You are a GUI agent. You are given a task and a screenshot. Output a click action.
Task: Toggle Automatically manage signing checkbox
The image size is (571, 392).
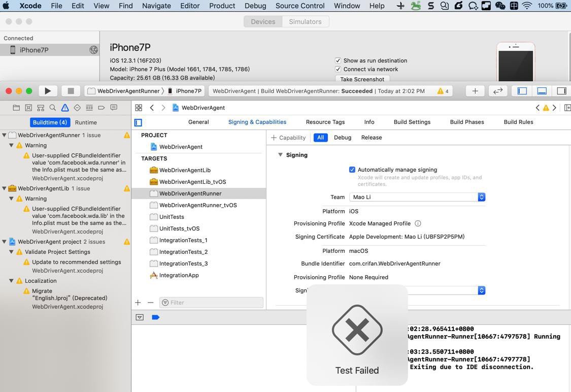(352, 170)
